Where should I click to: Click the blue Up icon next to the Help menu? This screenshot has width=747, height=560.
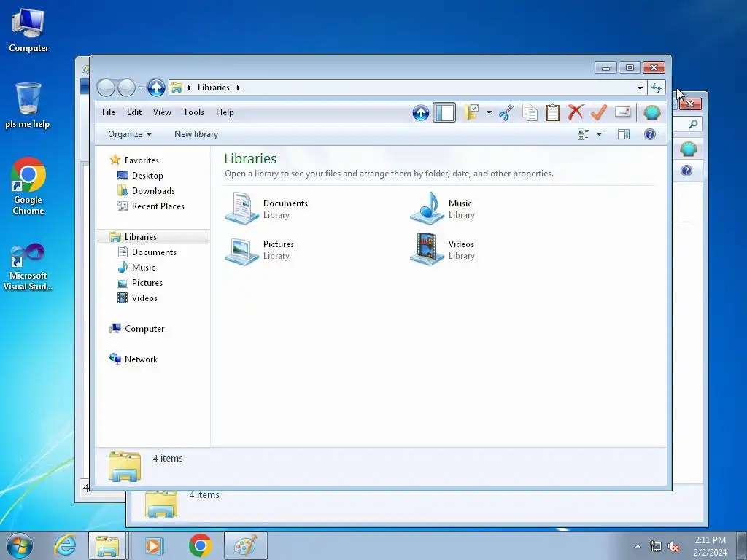[420, 113]
